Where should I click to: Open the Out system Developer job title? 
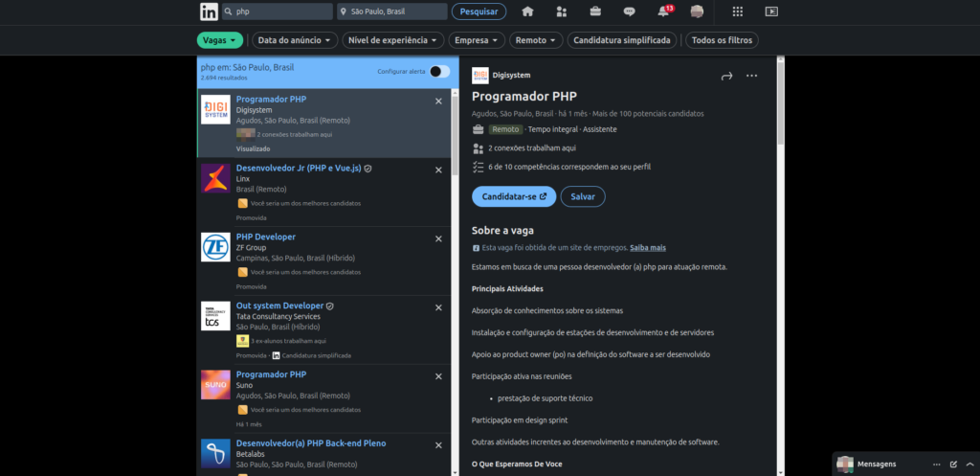(279, 306)
